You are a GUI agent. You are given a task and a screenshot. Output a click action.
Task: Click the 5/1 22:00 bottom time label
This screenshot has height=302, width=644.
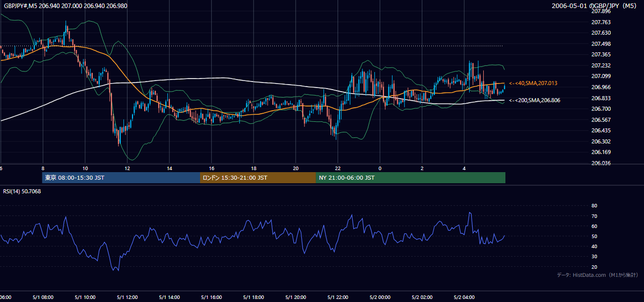click(x=338, y=297)
